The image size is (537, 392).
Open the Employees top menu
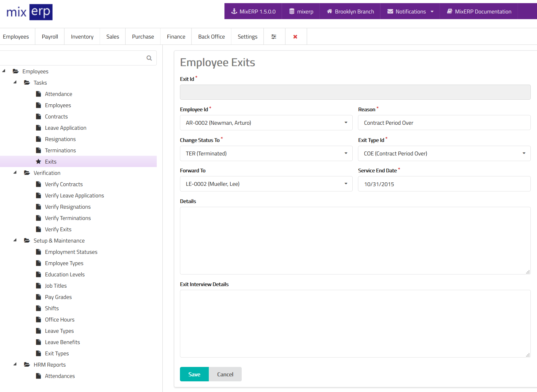[16, 37]
